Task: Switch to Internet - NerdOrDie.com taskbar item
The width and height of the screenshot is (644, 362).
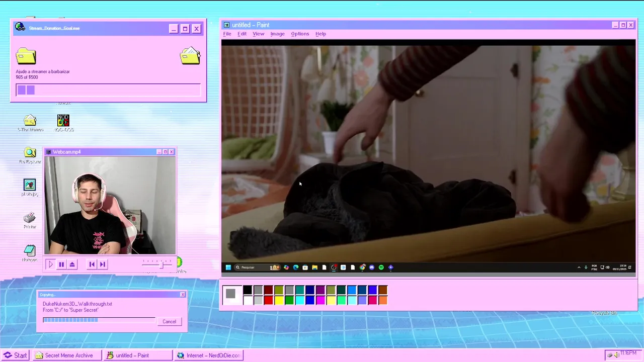Action: [x=209, y=355]
